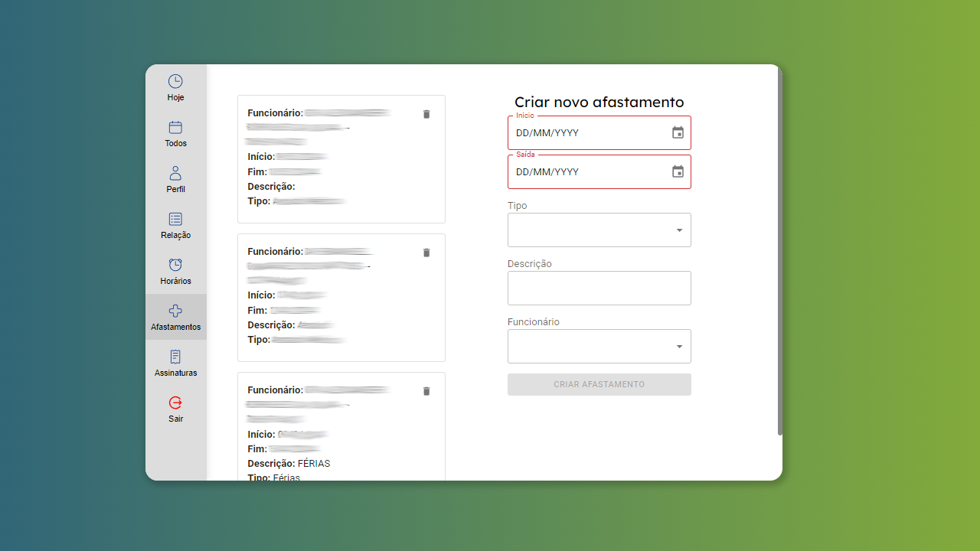Viewport: 980px width, 551px height.
Task: Click the Saída date input field
Action: (x=582, y=172)
